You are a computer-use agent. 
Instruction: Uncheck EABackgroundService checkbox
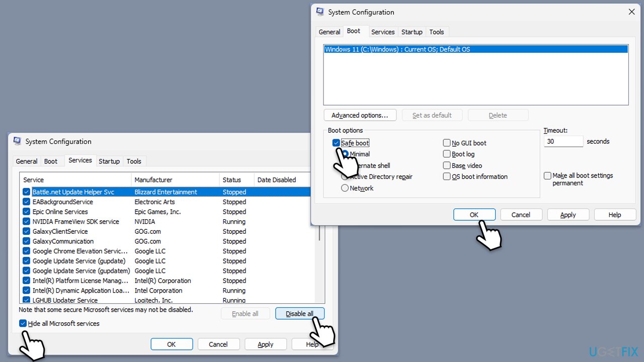(27, 202)
